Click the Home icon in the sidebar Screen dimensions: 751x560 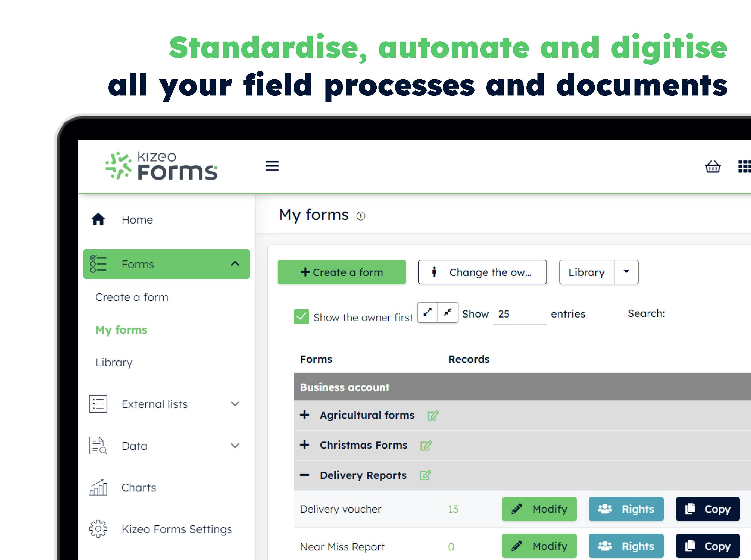[98, 220]
